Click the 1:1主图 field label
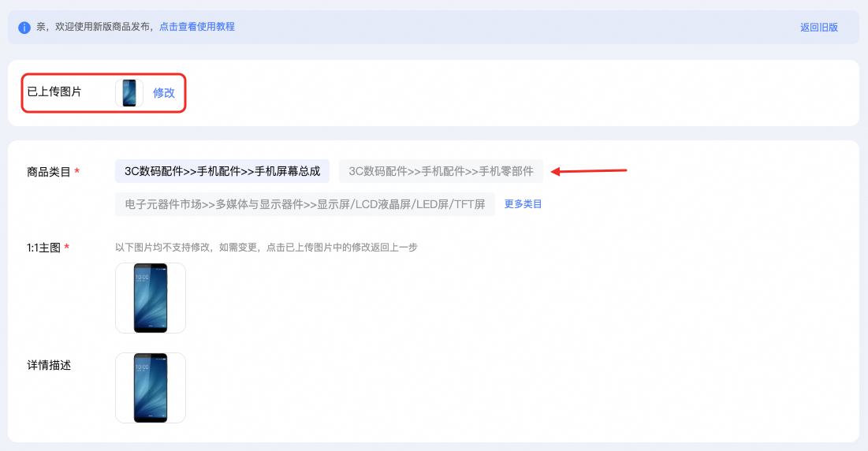 43,248
